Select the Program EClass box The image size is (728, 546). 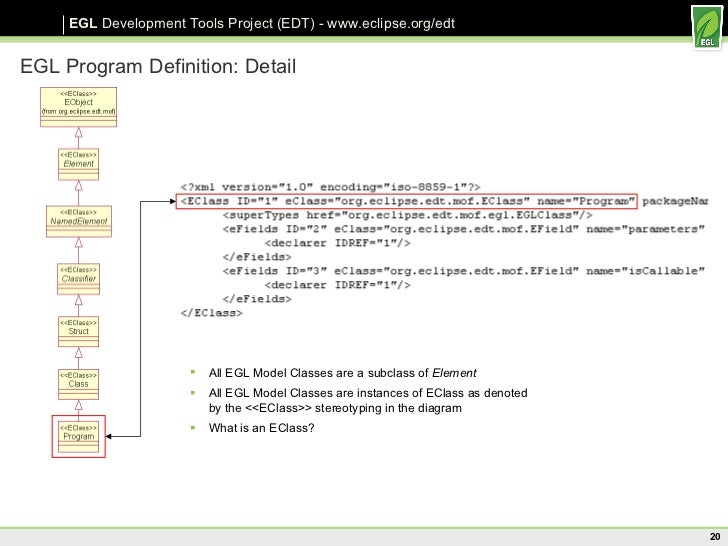point(78,436)
